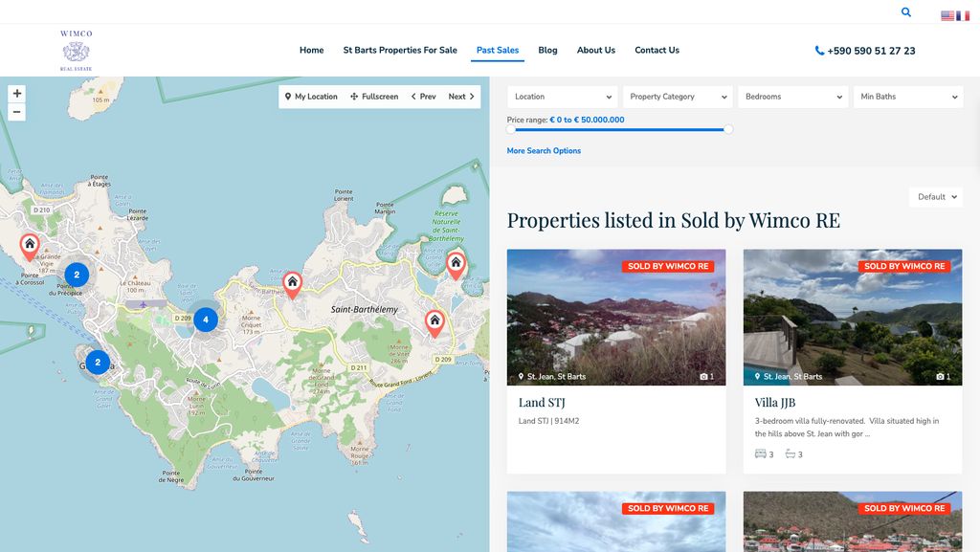The width and height of the screenshot is (980, 552).
Task: Open the Default sort dropdown
Action: tap(936, 197)
